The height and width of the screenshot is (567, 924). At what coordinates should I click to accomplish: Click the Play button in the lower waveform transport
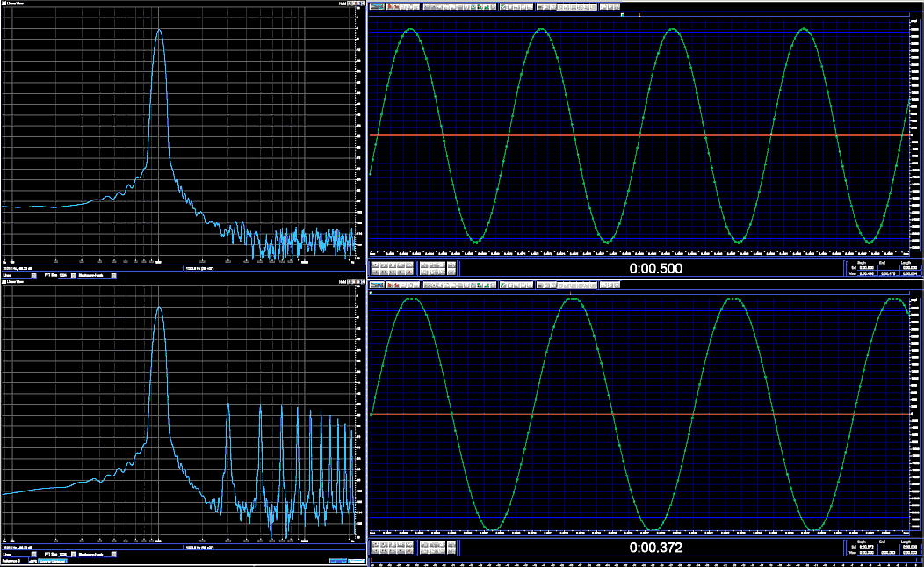coord(384,544)
